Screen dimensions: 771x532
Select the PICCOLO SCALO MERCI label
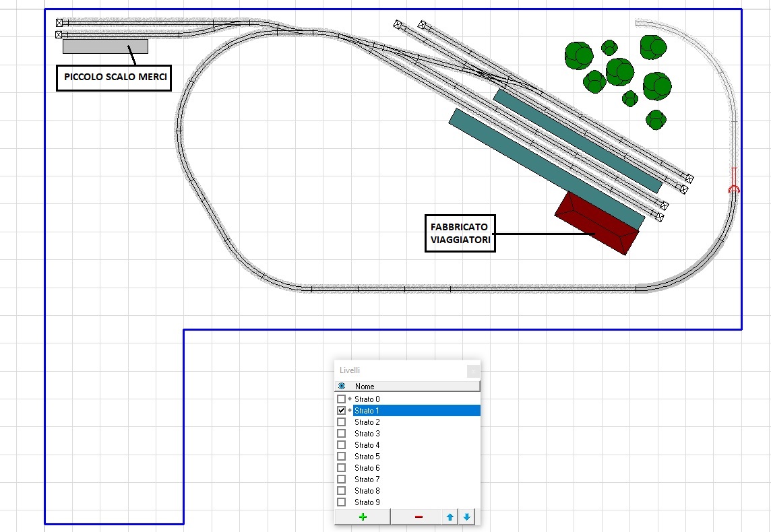pyautogui.click(x=113, y=77)
